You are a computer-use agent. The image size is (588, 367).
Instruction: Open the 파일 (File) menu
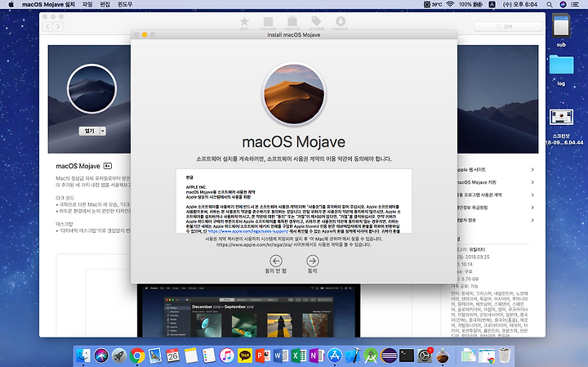click(x=87, y=5)
